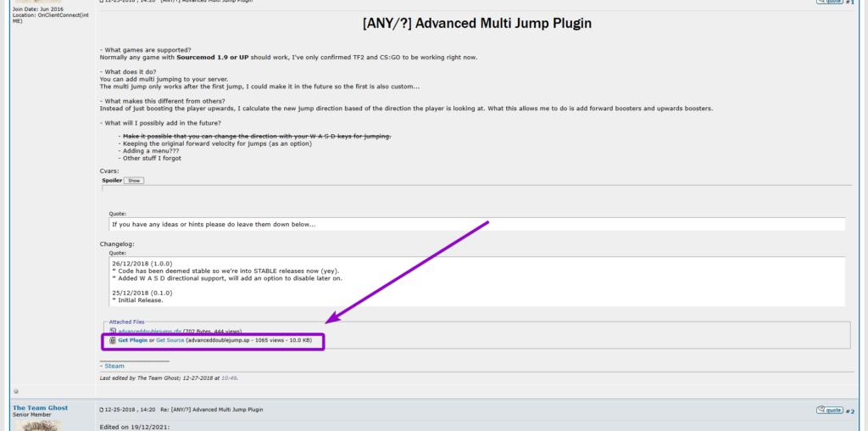Click the file icon beside advanceddoublejump.cfg
Image resolution: width=868 pixels, height=431 pixels.
click(113, 331)
